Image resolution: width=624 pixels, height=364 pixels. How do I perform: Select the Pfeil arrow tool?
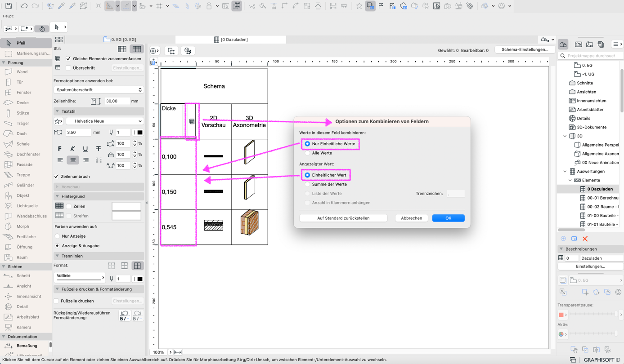tap(26, 43)
